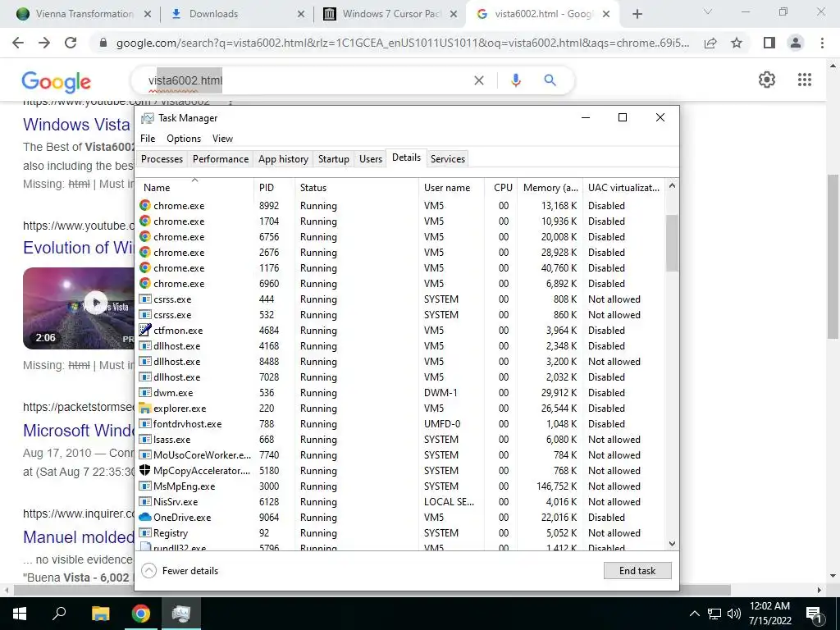Show hidden system tray icons
The image size is (840, 630).
coord(694,614)
